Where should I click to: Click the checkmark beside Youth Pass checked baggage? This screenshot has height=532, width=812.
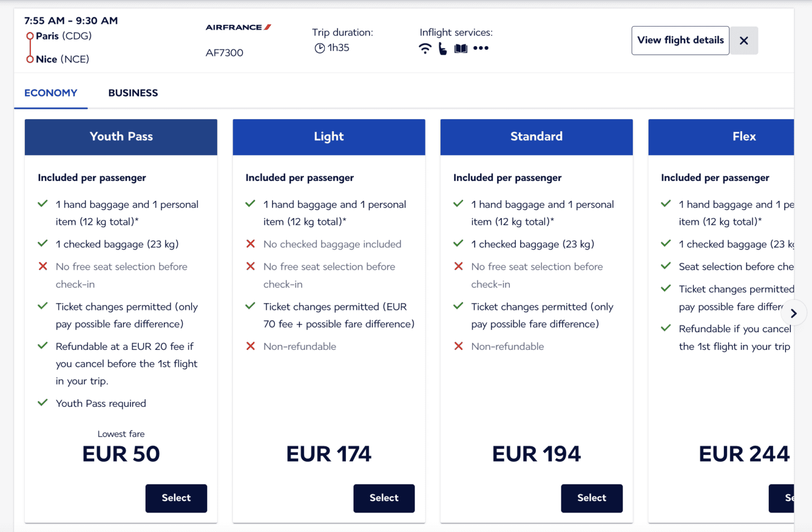43,243
